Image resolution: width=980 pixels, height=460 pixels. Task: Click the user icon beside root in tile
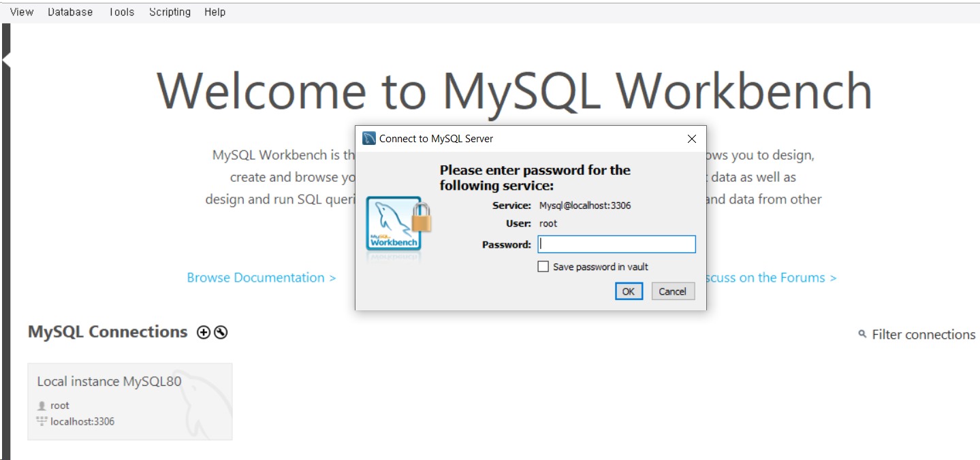(42, 406)
